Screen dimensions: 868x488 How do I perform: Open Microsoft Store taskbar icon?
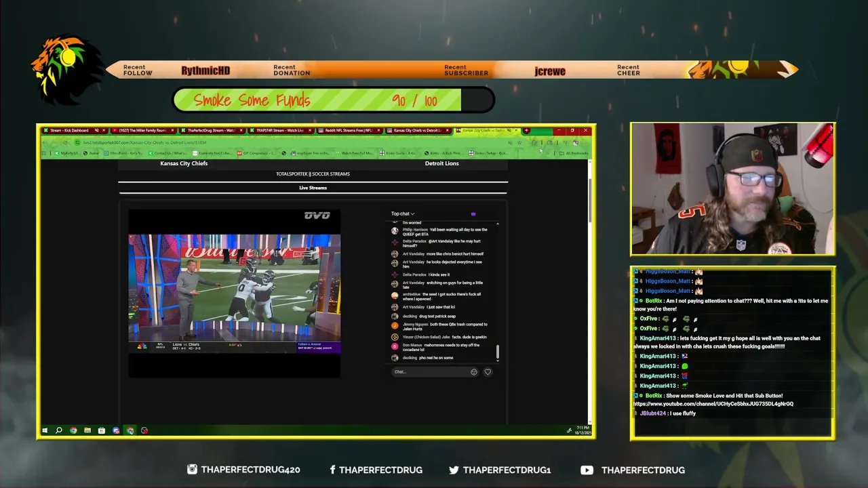[102, 430]
